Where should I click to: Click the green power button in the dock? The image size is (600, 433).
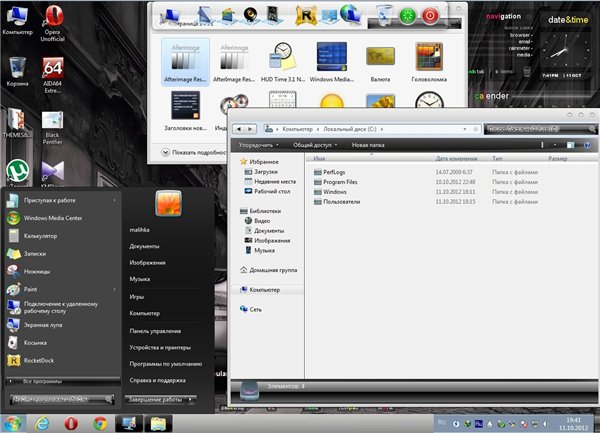click(x=407, y=16)
